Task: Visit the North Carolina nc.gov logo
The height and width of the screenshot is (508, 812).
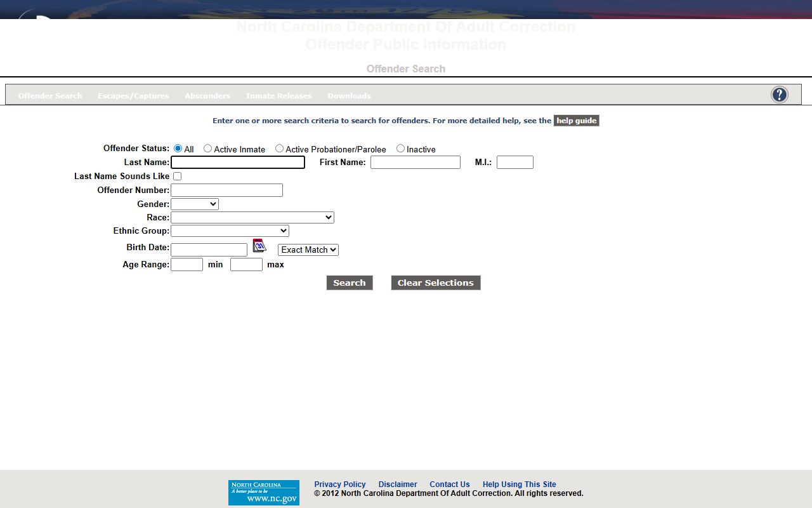Action: 263,493
